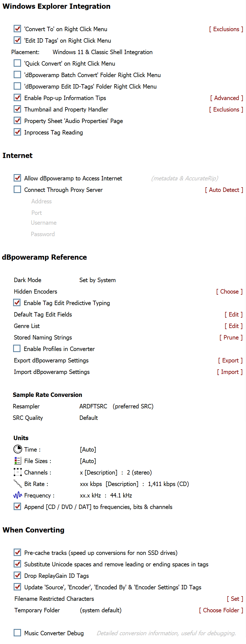
Task: Open the Dark Mode 'Set by System' dropdown
Action: pyautogui.click(x=97, y=280)
